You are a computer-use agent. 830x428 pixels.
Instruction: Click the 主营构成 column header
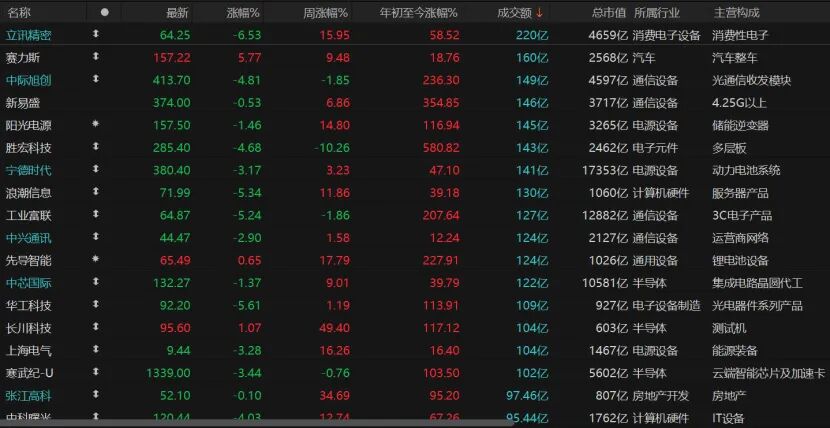[x=736, y=13]
